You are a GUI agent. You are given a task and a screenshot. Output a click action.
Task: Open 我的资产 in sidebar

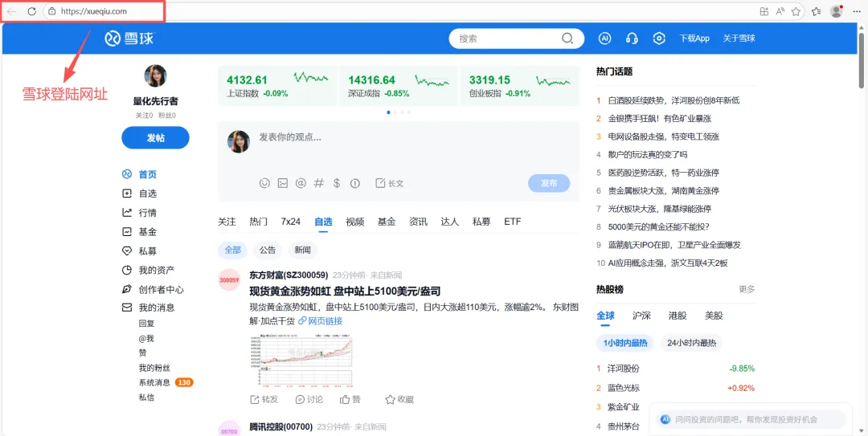coord(149,270)
